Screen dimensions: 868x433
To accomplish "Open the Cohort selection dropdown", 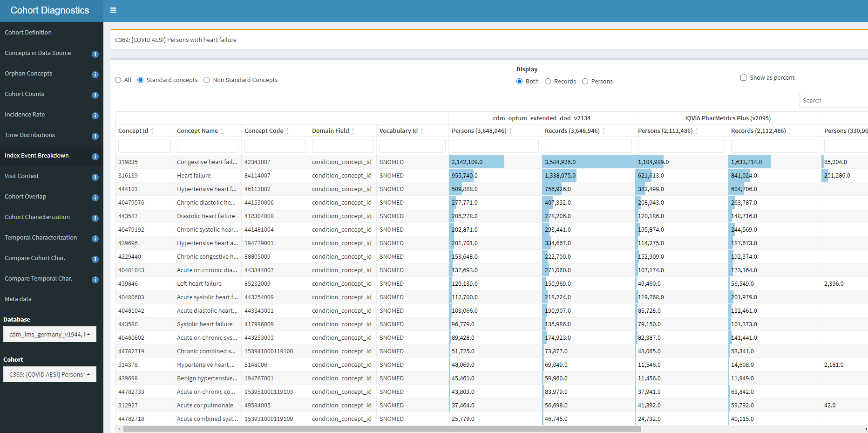I will 49,374.
